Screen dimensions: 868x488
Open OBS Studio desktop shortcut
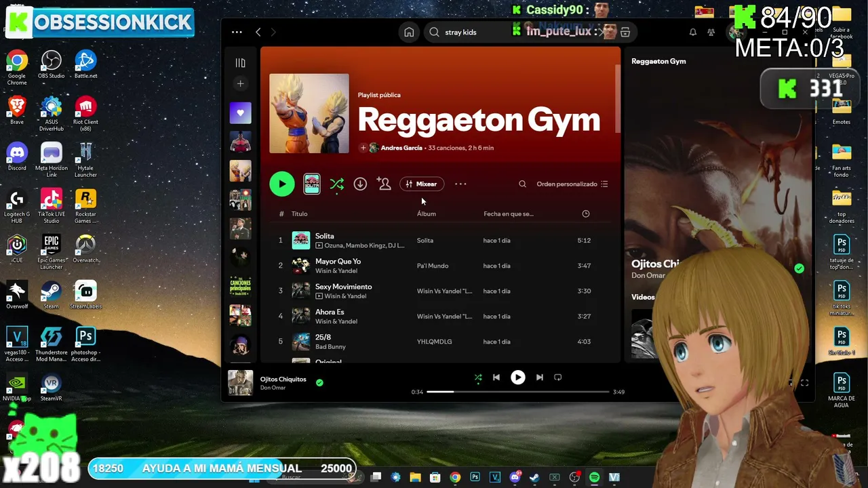(52, 64)
